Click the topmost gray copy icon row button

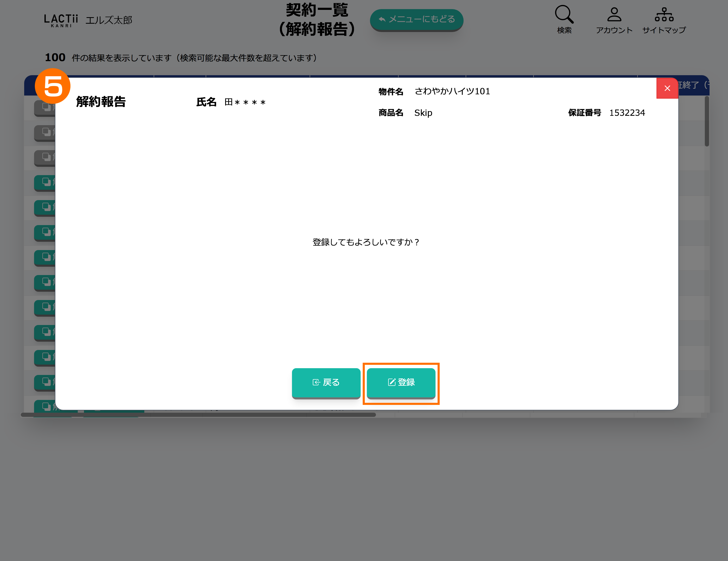(x=46, y=107)
